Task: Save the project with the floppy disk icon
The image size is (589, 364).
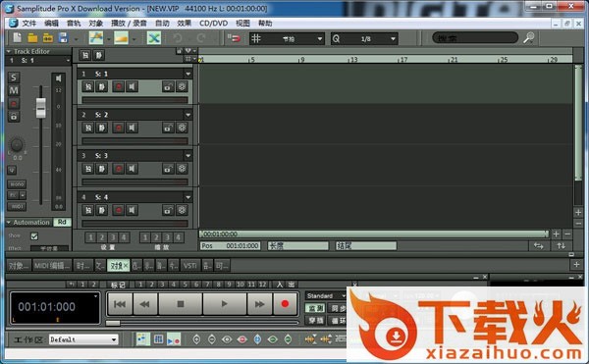Action: [63, 38]
